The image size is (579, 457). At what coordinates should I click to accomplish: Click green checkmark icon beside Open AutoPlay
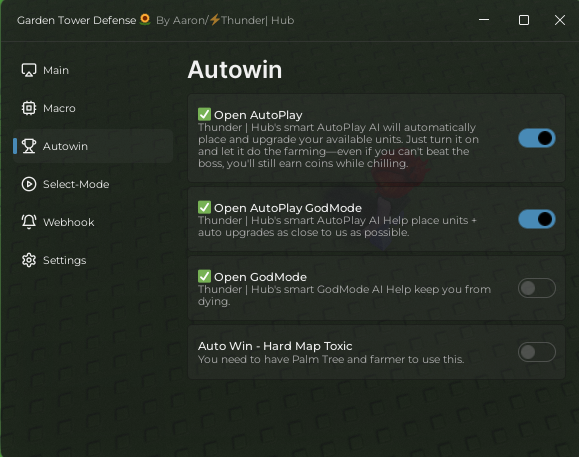204,114
